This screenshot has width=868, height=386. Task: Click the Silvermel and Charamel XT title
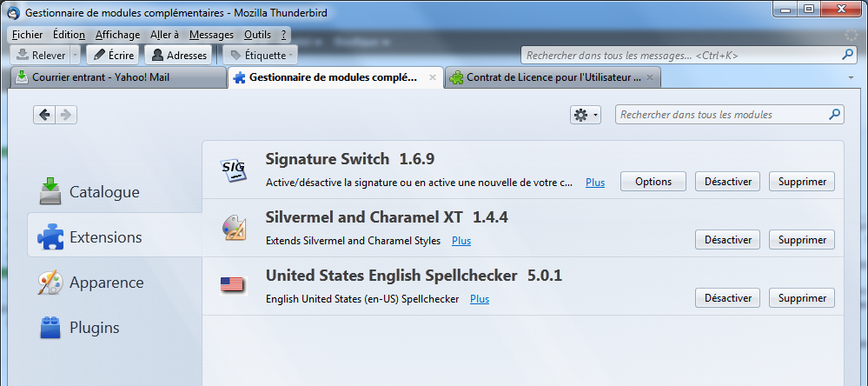(x=387, y=217)
